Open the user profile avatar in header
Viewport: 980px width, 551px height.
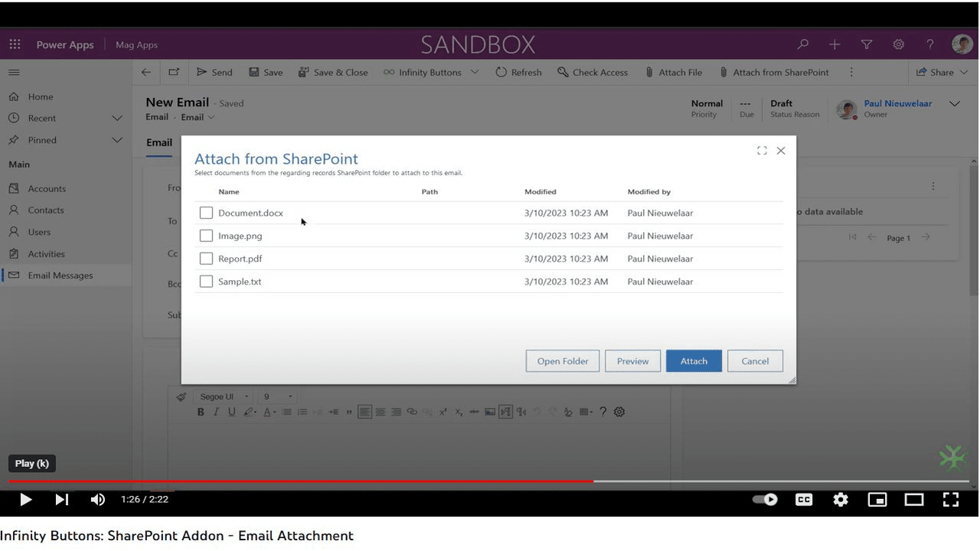pyautogui.click(x=962, y=44)
